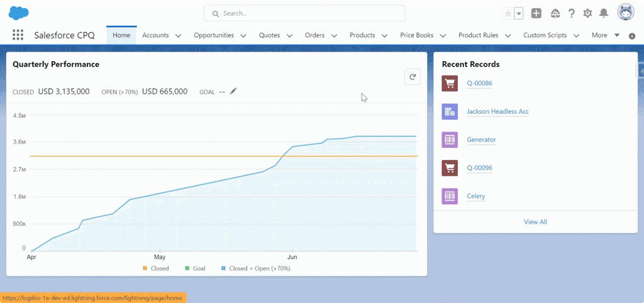
Task: Open the App Launcher dots grid
Action: 18,35
